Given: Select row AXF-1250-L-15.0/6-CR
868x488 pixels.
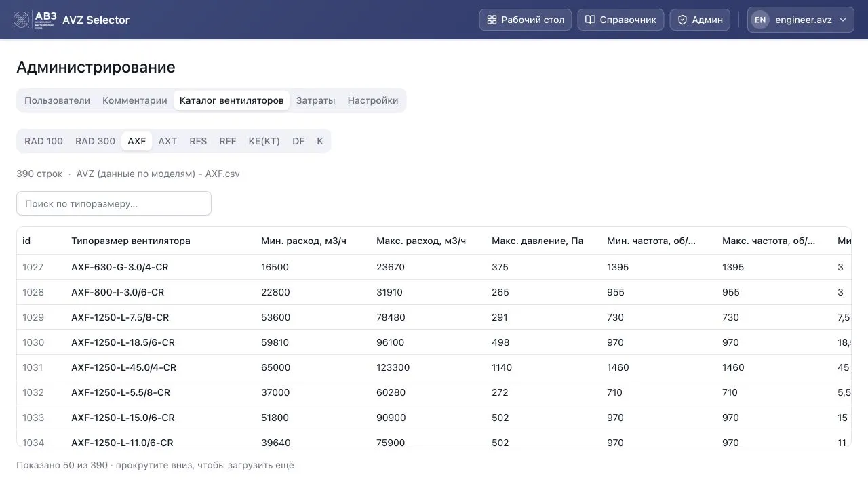Looking at the screenshot, I should point(434,418).
